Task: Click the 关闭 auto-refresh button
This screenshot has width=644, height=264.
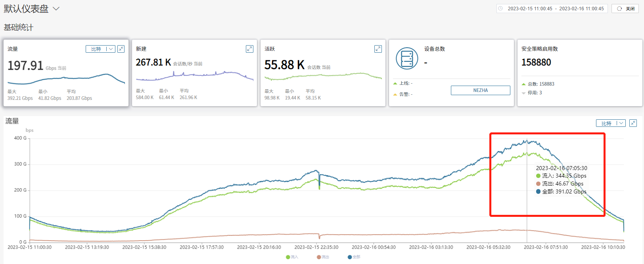Action: click(625, 8)
